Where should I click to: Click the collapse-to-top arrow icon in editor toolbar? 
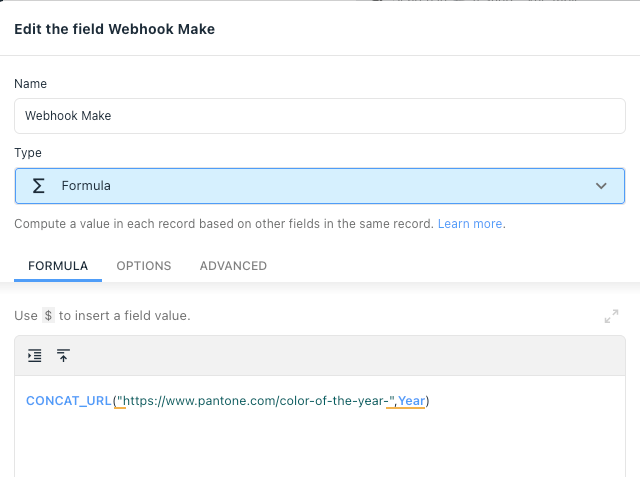63,355
